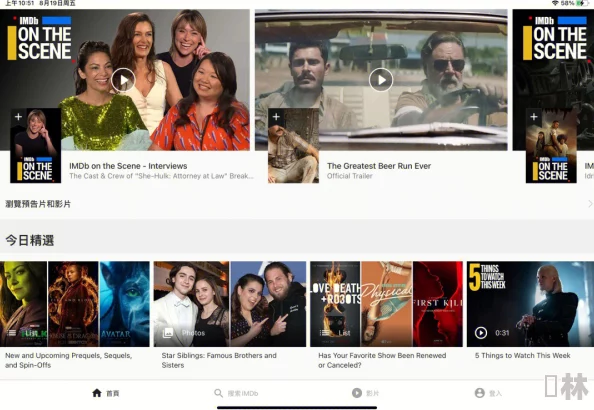594x410 pixels.
Task: Click the 今日精選 section heading
Action: coord(30,240)
